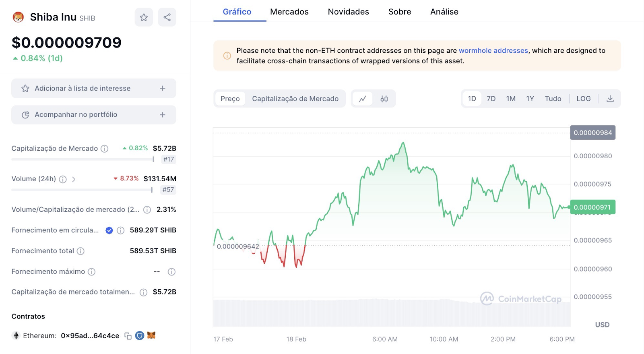644x354 pixels.
Task: Open the Gráfico tab
Action: point(237,12)
